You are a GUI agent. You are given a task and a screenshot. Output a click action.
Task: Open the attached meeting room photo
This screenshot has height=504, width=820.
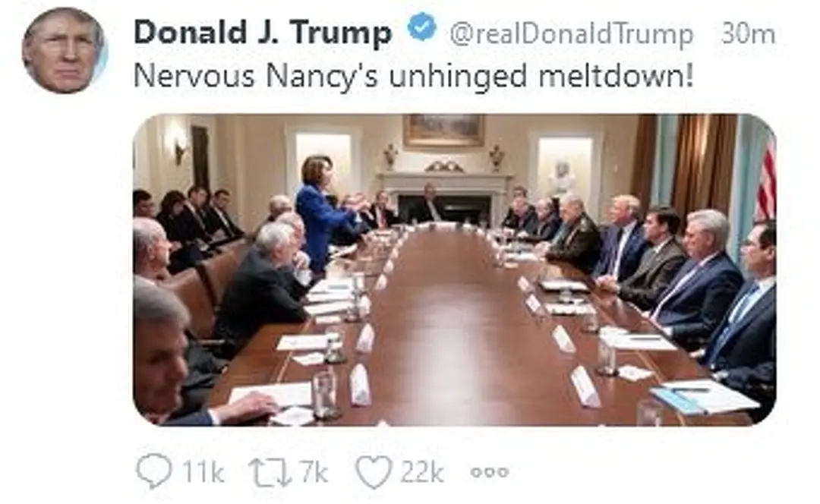(x=455, y=269)
